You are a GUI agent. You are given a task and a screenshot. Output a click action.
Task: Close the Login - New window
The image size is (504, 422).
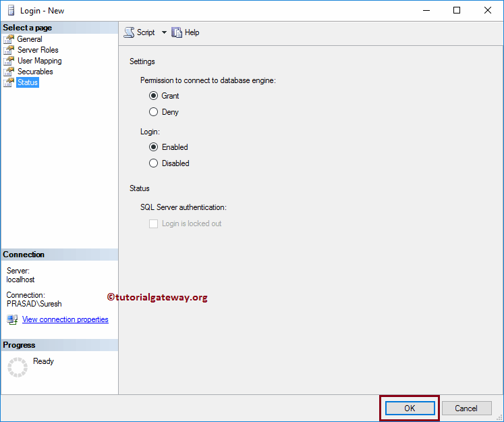pos(487,10)
